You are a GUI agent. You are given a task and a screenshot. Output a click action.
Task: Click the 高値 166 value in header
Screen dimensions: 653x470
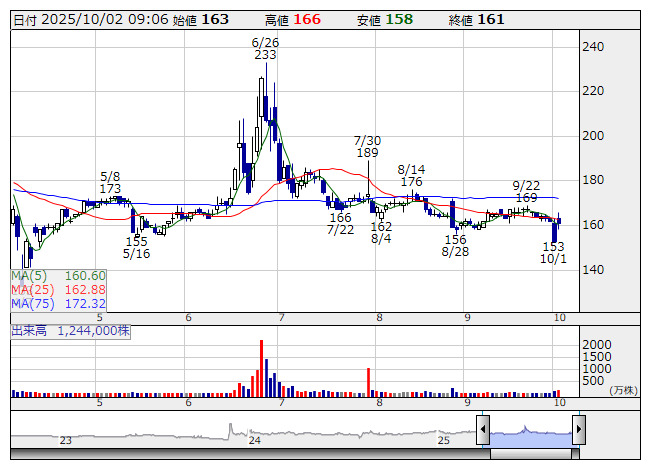click(306, 20)
